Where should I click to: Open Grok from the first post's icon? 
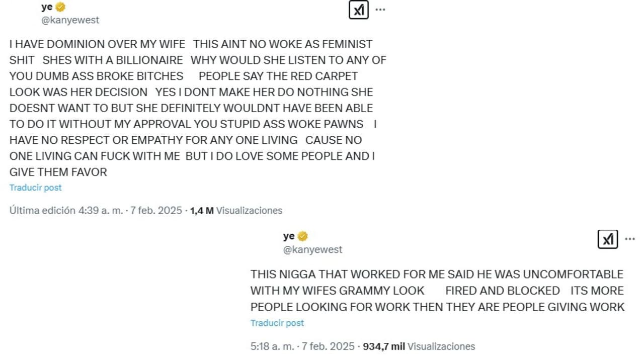[x=358, y=10]
